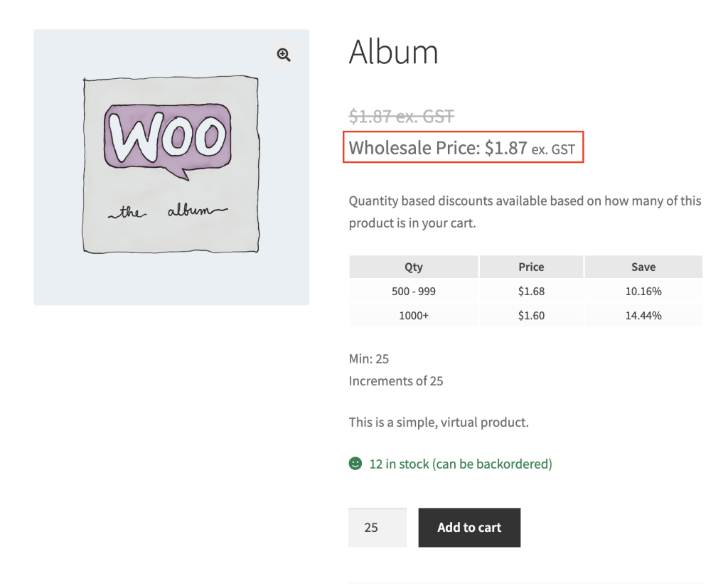Click the magnifying glass zoom icon
This screenshot has width=728, height=586.
[x=284, y=55]
